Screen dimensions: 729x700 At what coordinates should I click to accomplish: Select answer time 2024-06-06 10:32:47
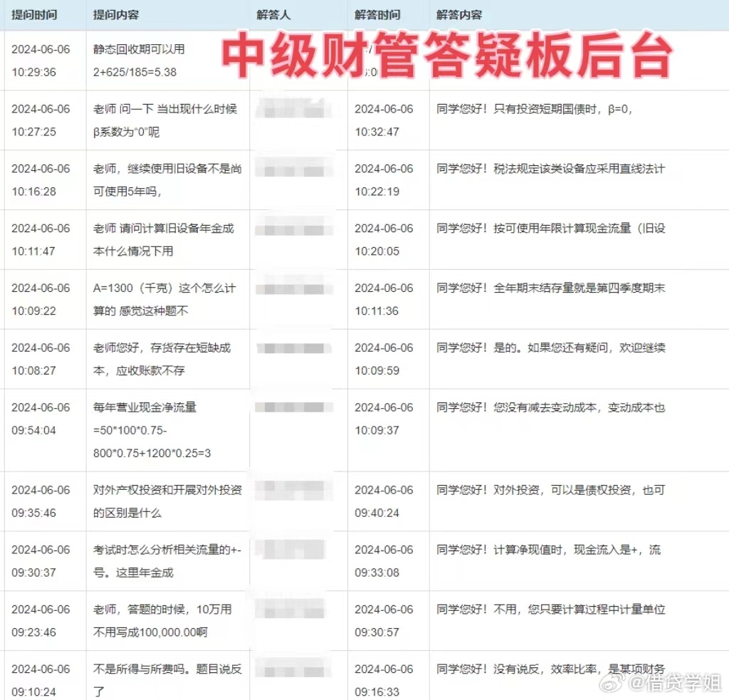pos(384,120)
